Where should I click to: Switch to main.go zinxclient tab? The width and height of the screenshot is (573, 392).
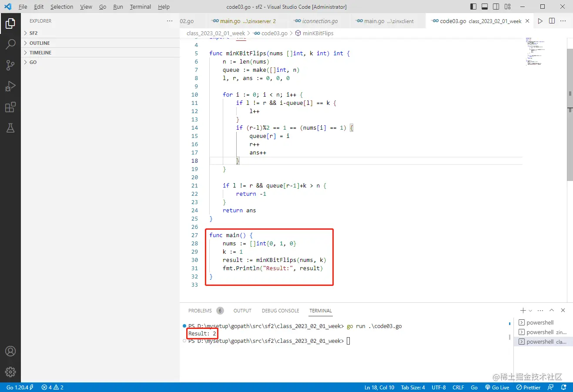(x=388, y=21)
